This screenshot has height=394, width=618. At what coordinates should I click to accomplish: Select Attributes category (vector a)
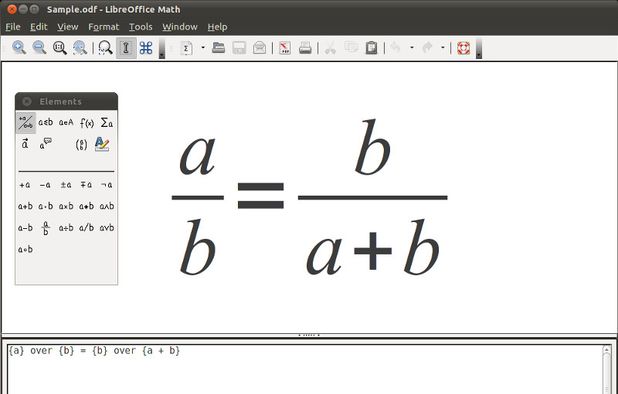point(25,144)
